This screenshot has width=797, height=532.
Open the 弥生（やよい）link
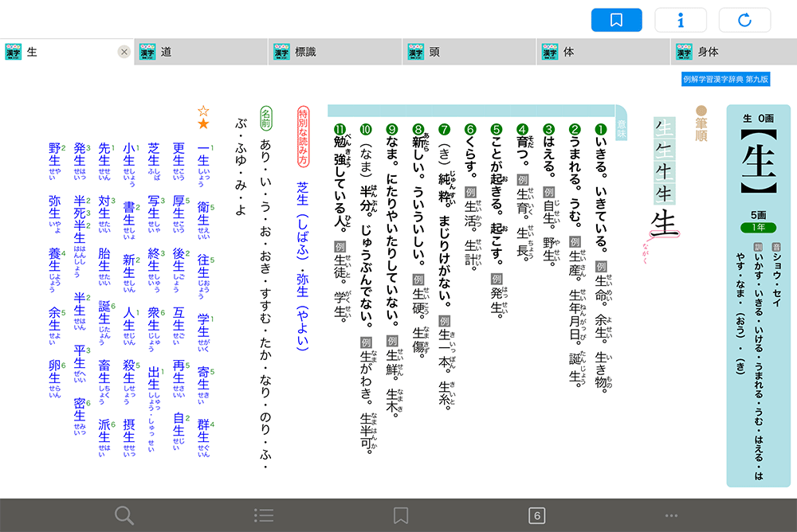[302, 311]
